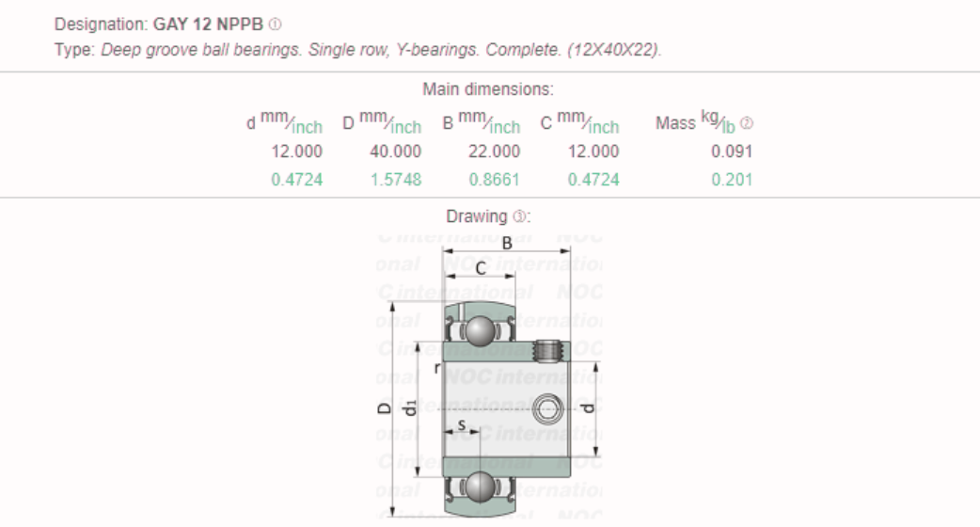Click the B dimension label atop the drawing
Viewport: 980px width, 527px height.
(507, 243)
